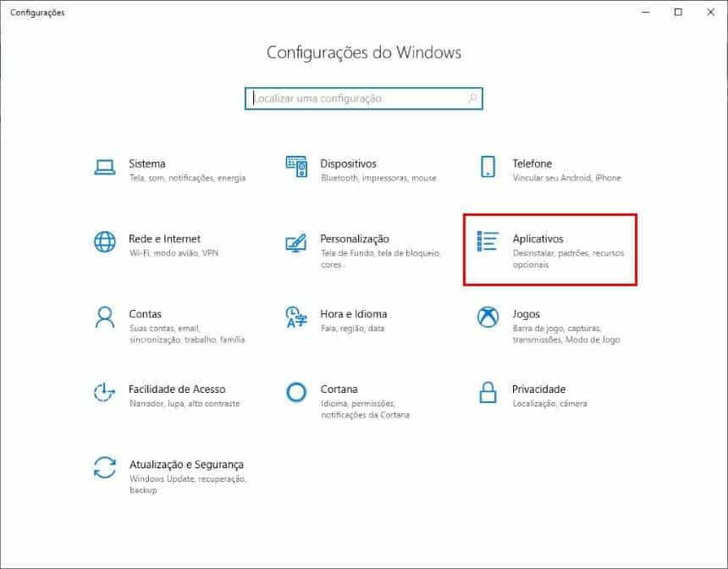Open the Telefone title link

point(532,163)
